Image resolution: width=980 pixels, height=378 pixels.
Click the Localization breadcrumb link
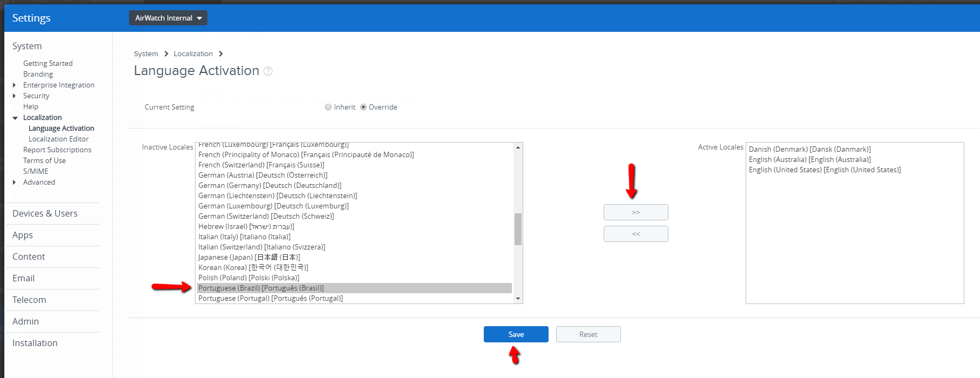193,53
